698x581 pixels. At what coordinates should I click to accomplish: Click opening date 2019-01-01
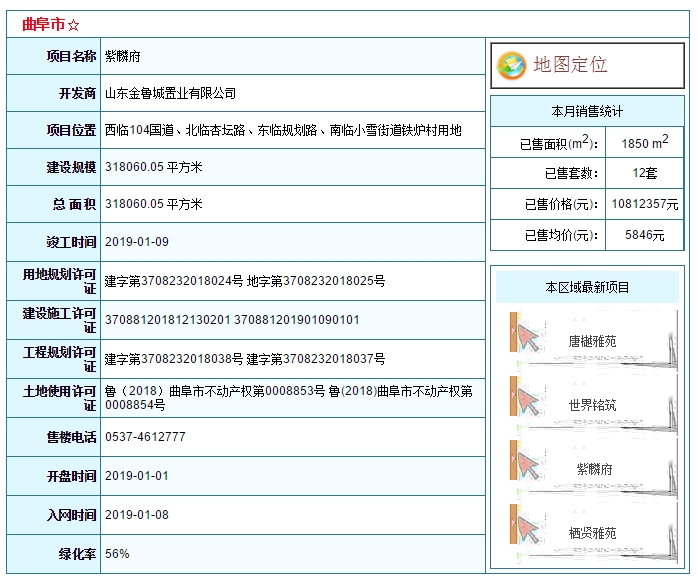(x=137, y=476)
